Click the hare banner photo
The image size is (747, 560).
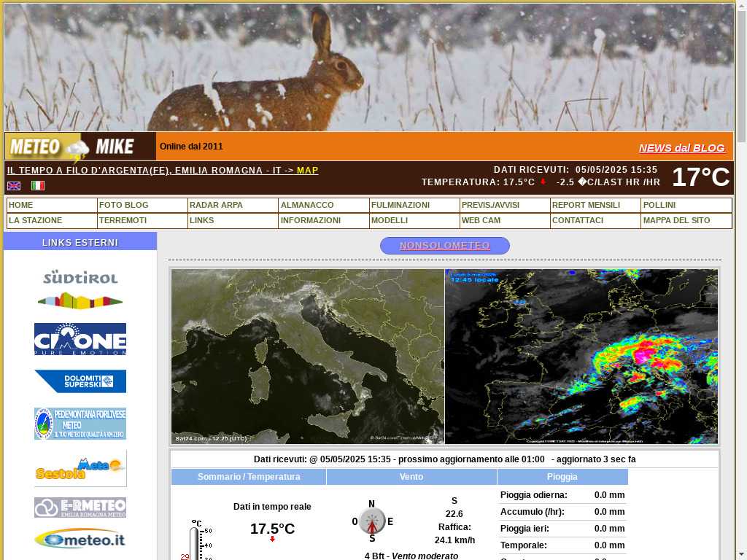369,67
